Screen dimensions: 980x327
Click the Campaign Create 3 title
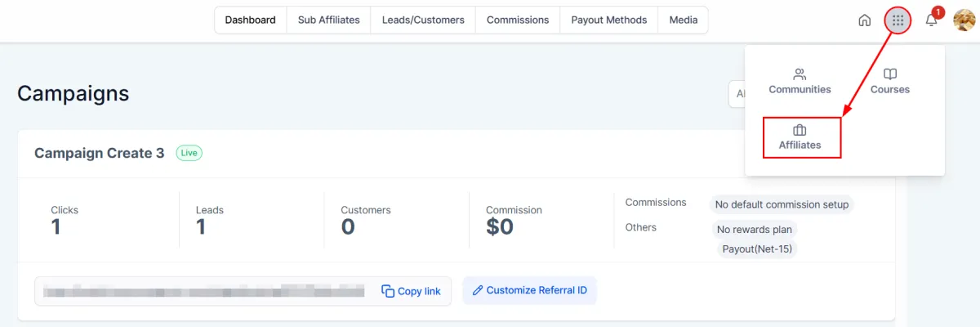click(x=100, y=153)
